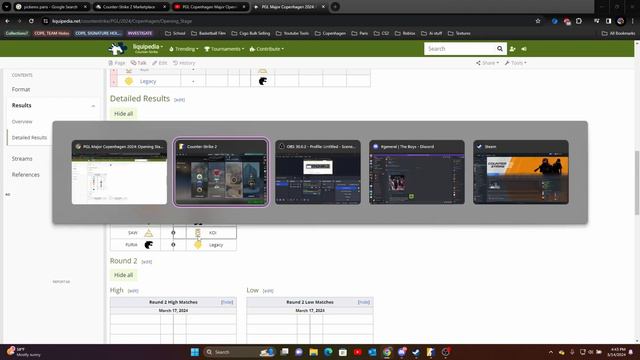This screenshot has width=640, height=360.
Task: Bookmark this page with the star icon
Action: point(538,21)
